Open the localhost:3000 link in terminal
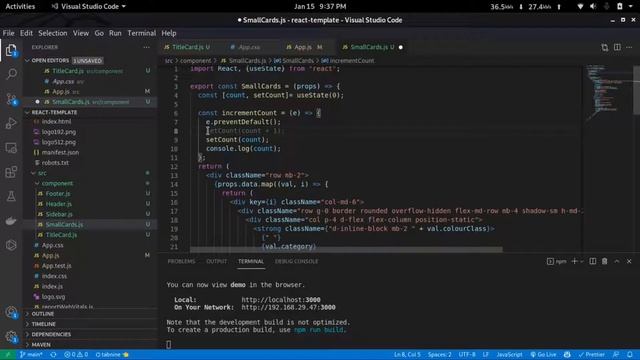640x360 pixels. point(281,300)
